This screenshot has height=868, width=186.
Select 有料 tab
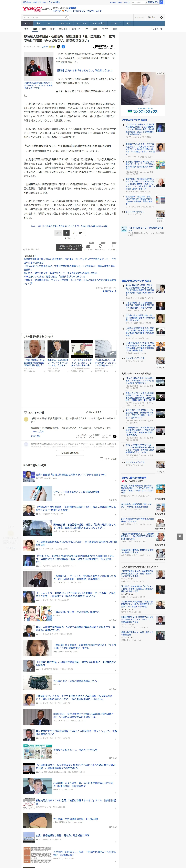128,23
